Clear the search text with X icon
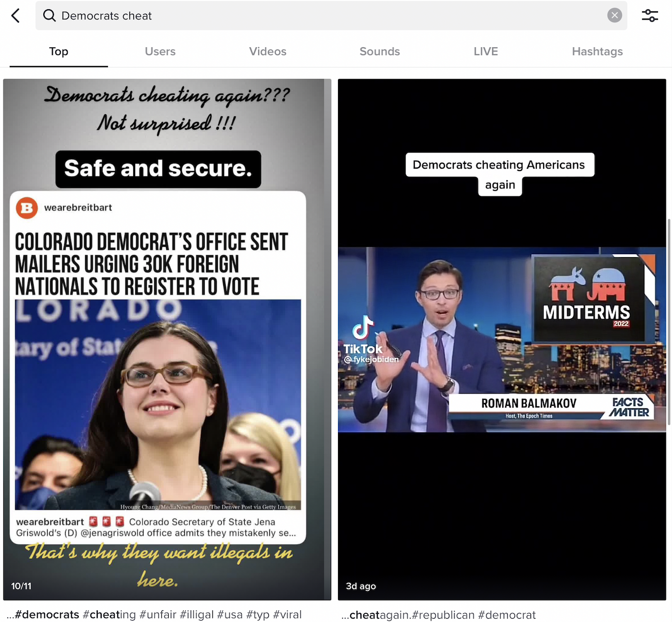 [615, 16]
